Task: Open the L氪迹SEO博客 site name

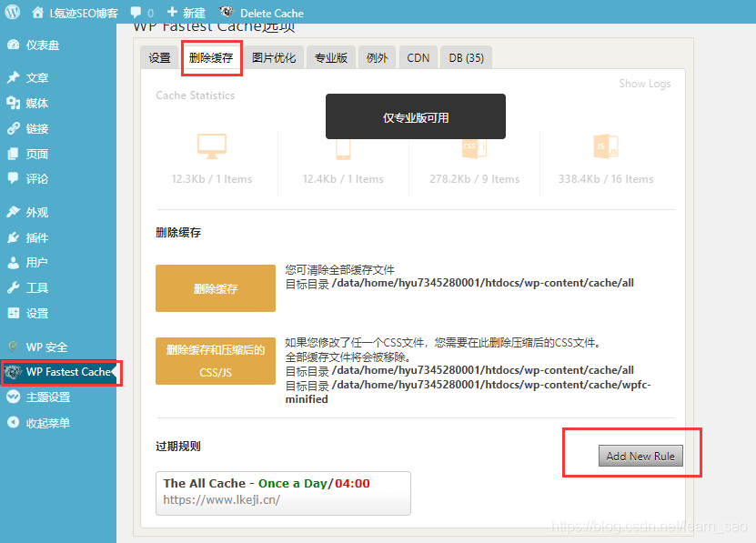Action: pyautogui.click(x=84, y=13)
